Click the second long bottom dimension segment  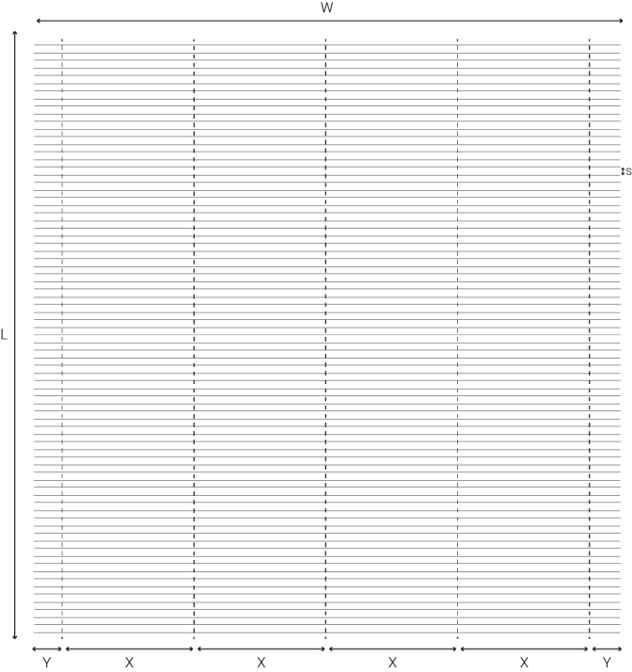[x=261, y=648]
